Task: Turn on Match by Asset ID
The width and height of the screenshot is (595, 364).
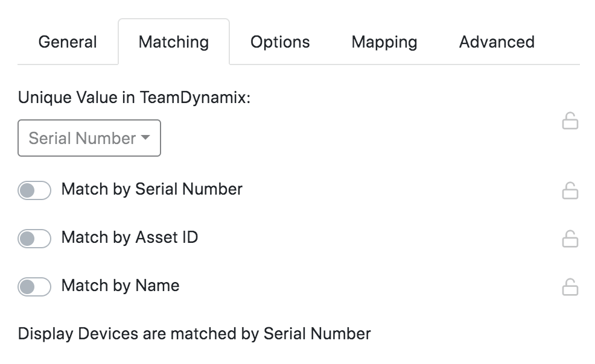Action: [34, 237]
